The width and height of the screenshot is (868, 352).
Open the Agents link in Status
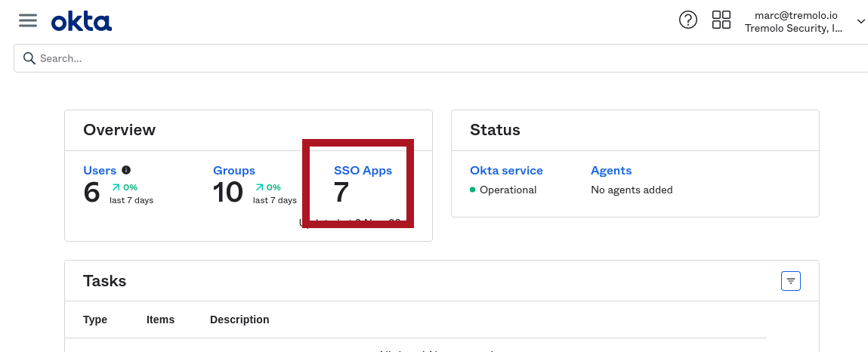[x=611, y=171]
